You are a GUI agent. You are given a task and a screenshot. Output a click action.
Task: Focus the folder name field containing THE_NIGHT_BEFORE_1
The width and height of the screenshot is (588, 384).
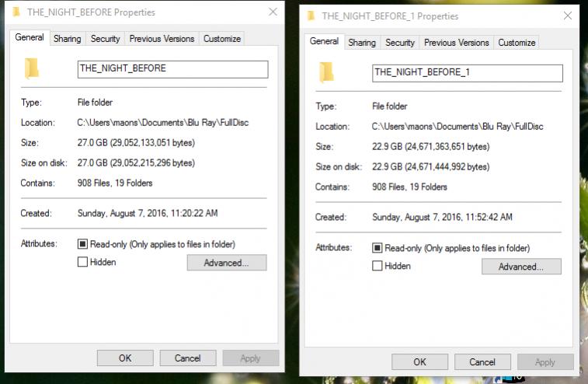coord(468,73)
